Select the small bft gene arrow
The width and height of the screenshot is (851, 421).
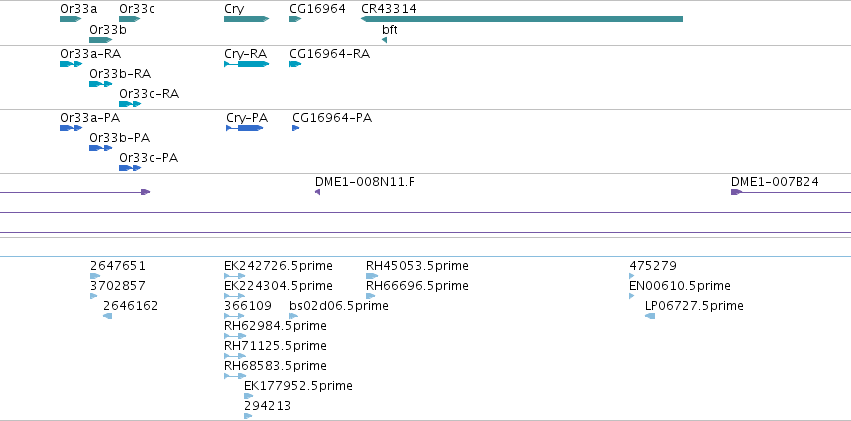pyautogui.click(x=384, y=40)
